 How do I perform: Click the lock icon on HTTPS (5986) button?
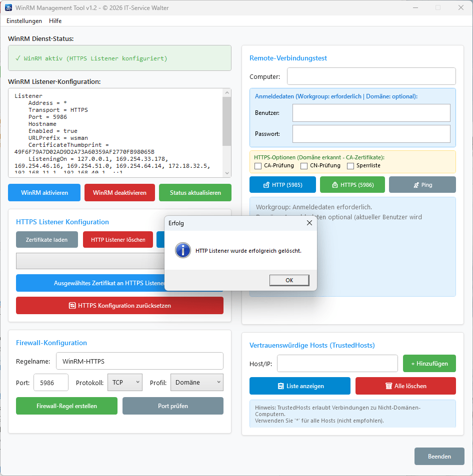pos(334,185)
